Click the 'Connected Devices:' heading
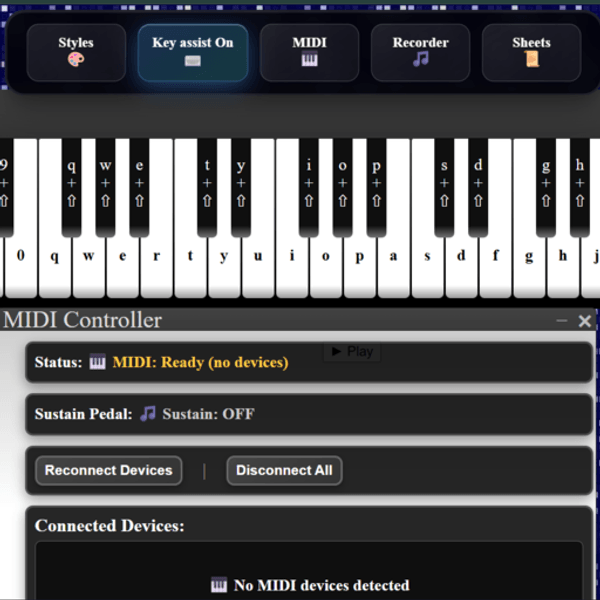Image resolution: width=600 pixels, height=600 pixels. pos(109,526)
